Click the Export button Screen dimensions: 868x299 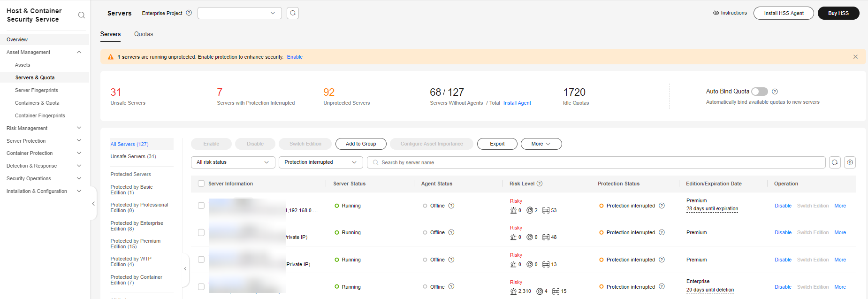[497, 144]
